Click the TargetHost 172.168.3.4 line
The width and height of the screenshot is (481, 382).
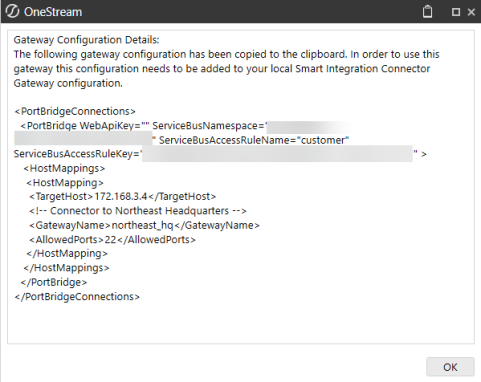pyautogui.click(x=122, y=196)
